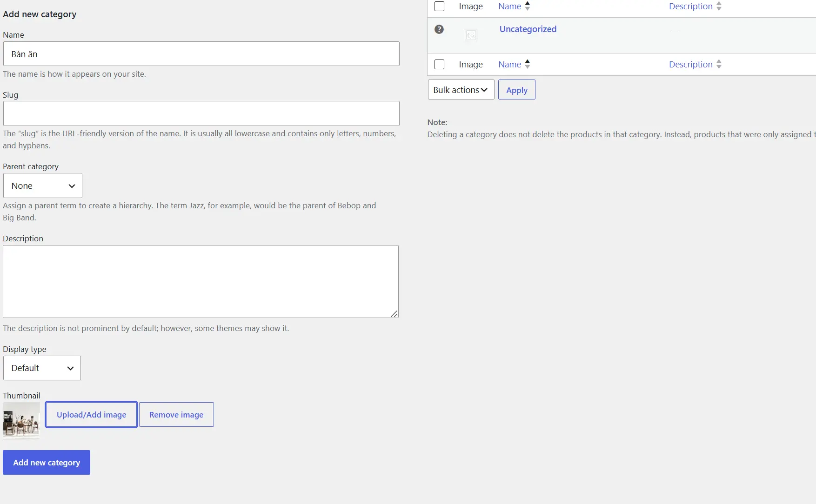Expand the Bulk actions dropdown
The image size is (816, 504).
461,90
